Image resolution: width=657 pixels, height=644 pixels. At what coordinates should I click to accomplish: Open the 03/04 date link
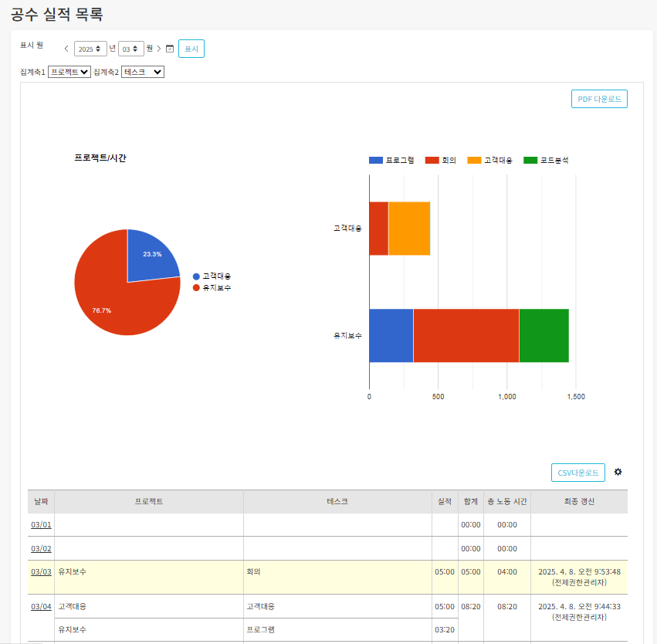coord(41,606)
